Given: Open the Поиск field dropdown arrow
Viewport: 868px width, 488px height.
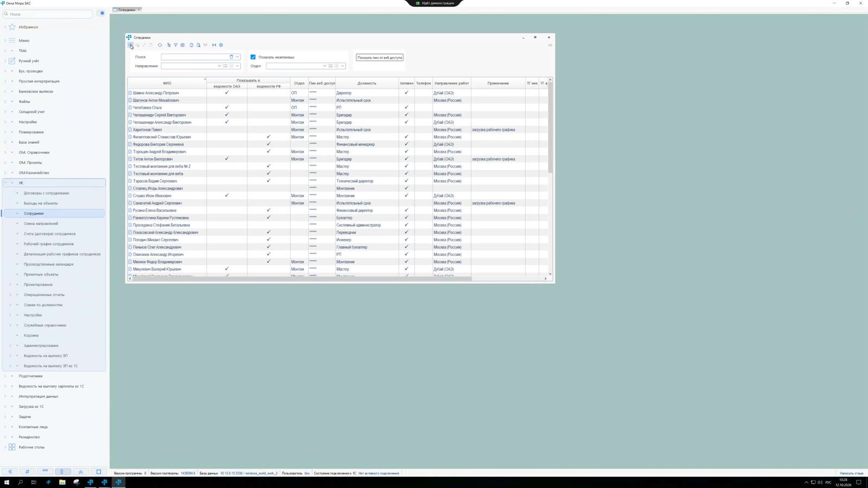Looking at the screenshot, I should point(237,57).
